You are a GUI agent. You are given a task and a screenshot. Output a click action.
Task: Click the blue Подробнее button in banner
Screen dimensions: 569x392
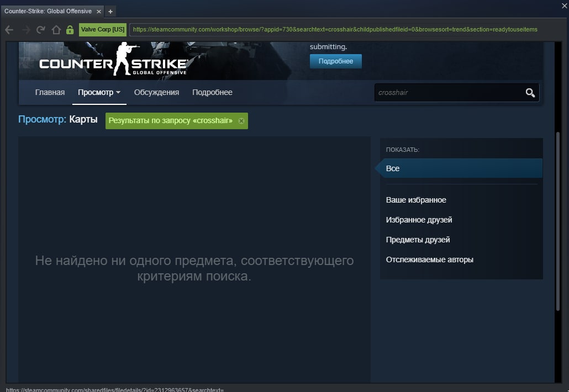(x=336, y=61)
